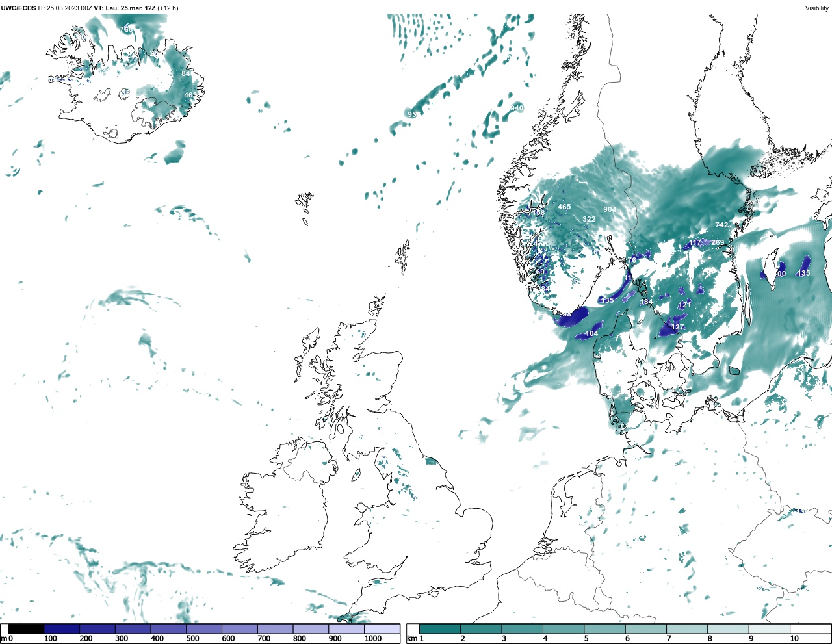Pick the 800–900 m legend swatch
The height and width of the screenshot is (644, 832).
pos(311,629)
